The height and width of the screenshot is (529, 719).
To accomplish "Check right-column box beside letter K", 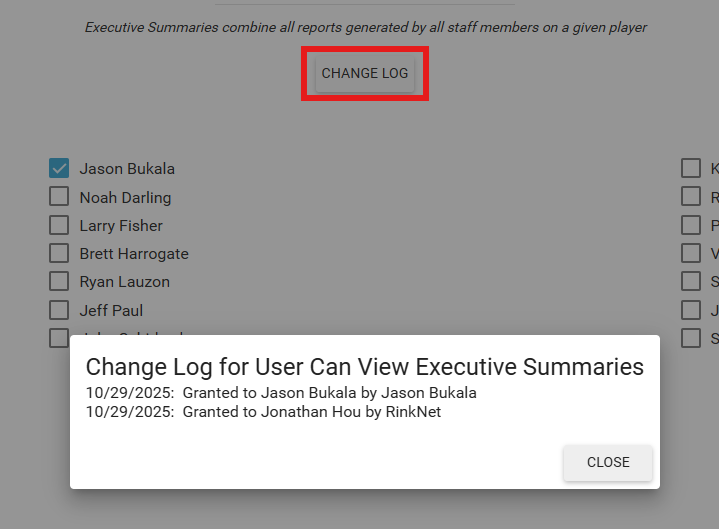I will coord(691,168).
